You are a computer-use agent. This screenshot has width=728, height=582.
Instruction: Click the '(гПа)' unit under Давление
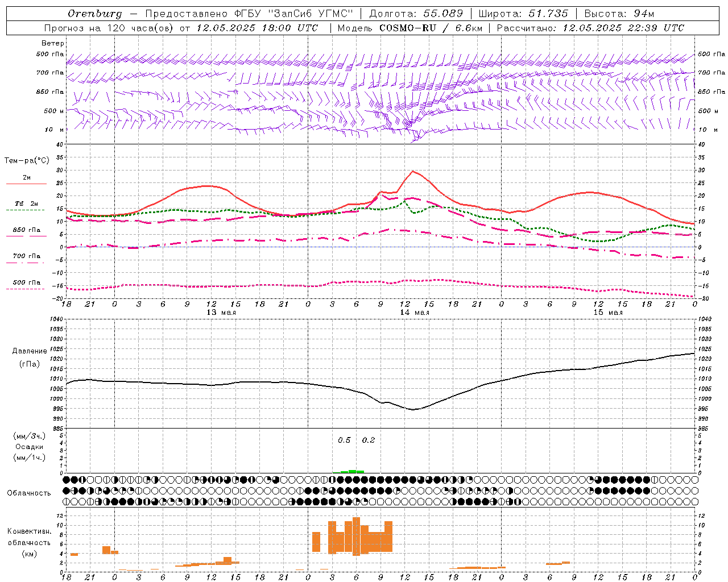pyautogui.click(x=30, y=364)
